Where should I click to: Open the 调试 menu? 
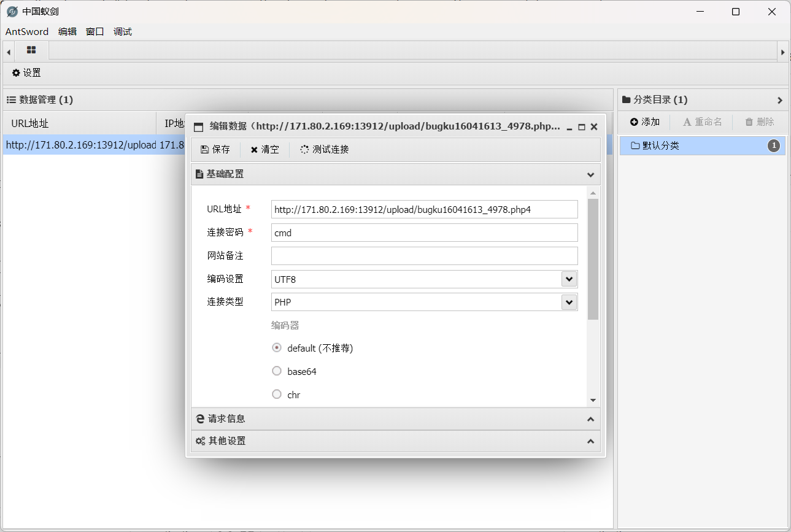coord(122,31)
